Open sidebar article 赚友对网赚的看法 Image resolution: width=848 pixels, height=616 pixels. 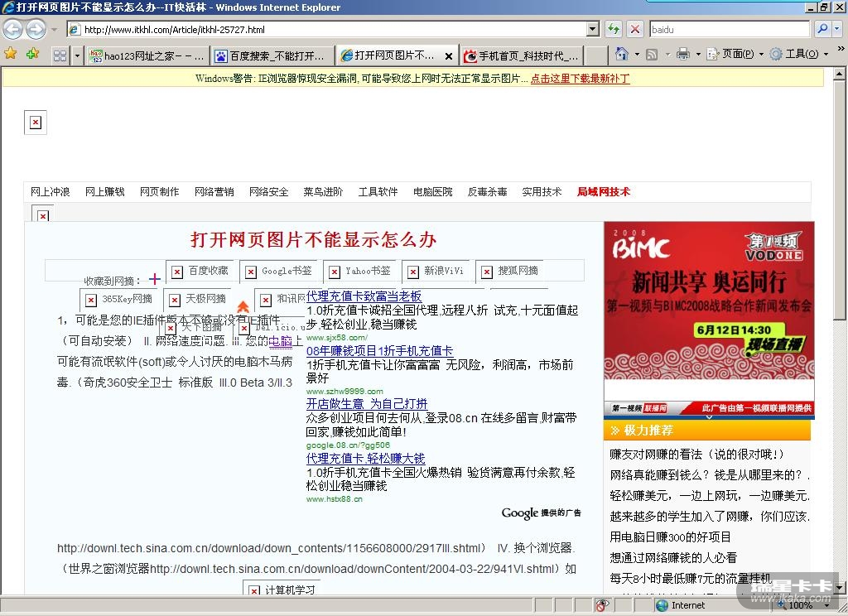[x=696, y=455]
